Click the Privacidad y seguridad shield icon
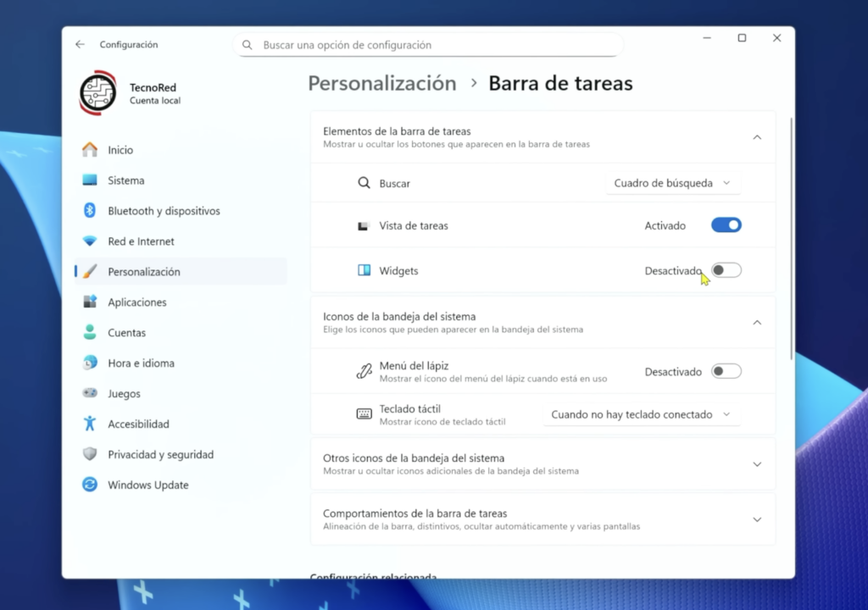 pos(90,454)
